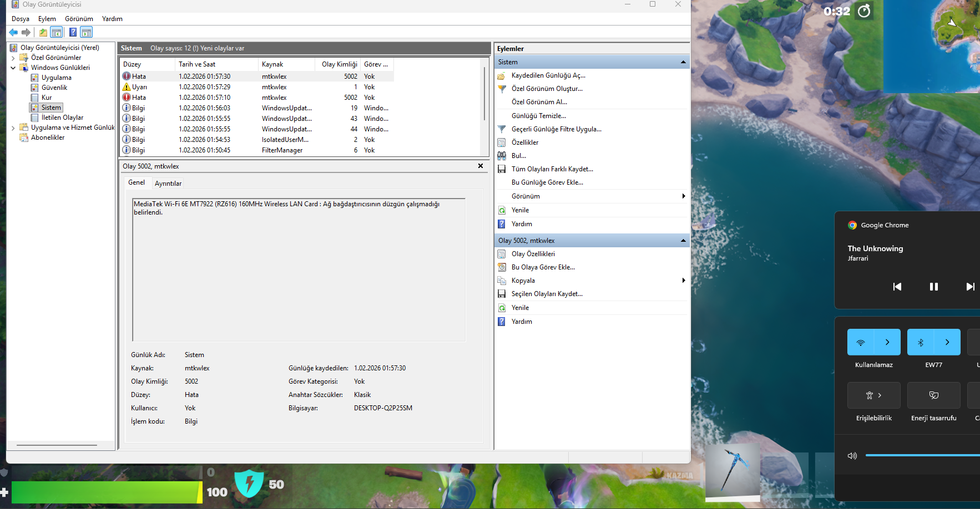Click the Olay Özellikleri icon

502,254
